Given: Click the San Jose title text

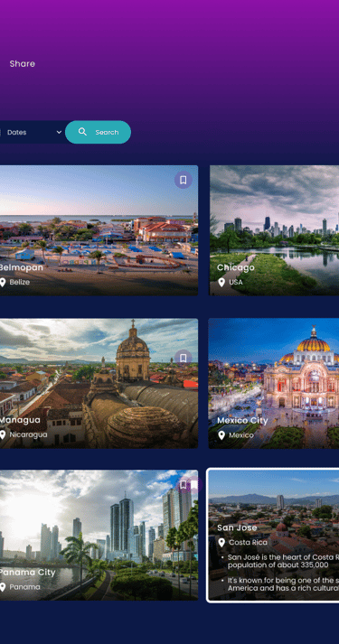Looking at the screenshot, I should click(237, 527).
